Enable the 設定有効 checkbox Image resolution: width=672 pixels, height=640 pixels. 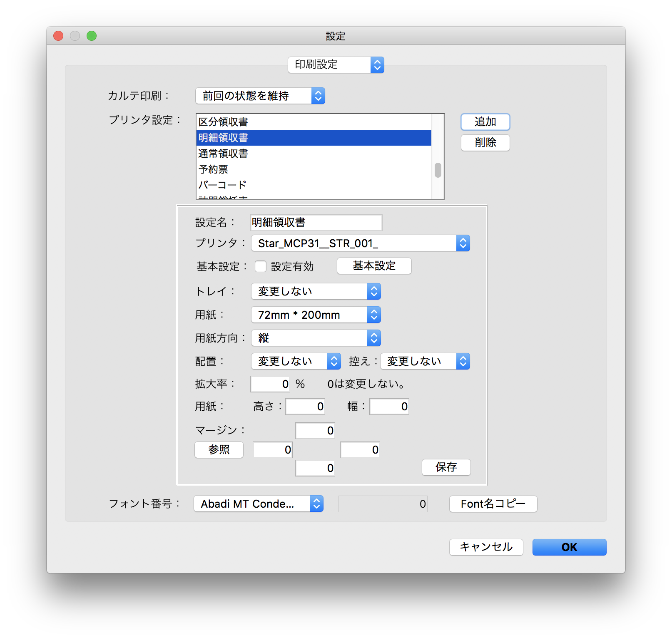point(261,266)
